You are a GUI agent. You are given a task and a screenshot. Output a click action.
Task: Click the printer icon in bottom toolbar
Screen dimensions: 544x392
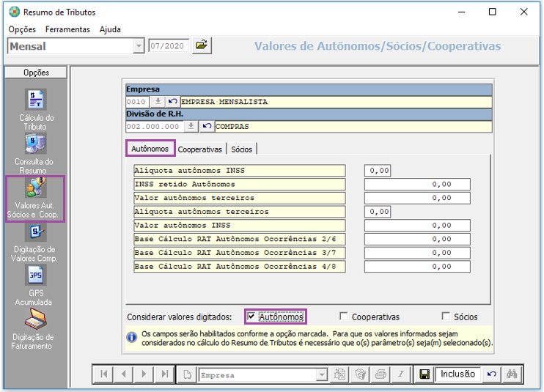381,374
